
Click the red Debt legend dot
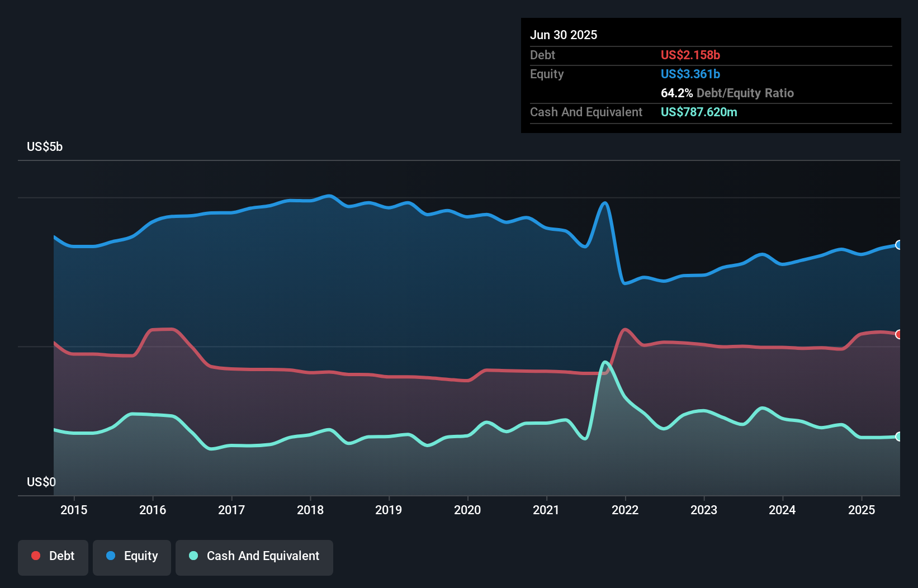pyautogui.click(x=35, y=556)
